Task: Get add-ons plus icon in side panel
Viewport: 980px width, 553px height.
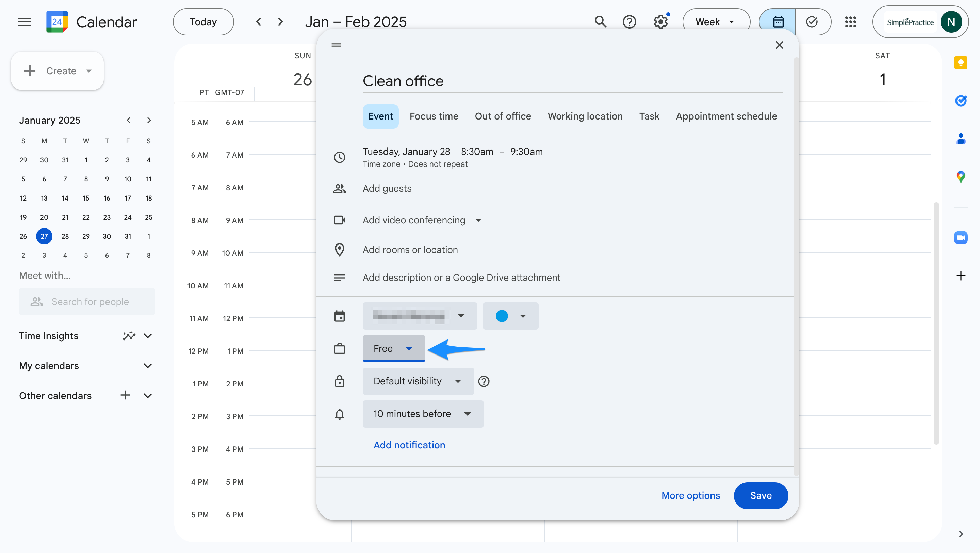Action: 961,275
